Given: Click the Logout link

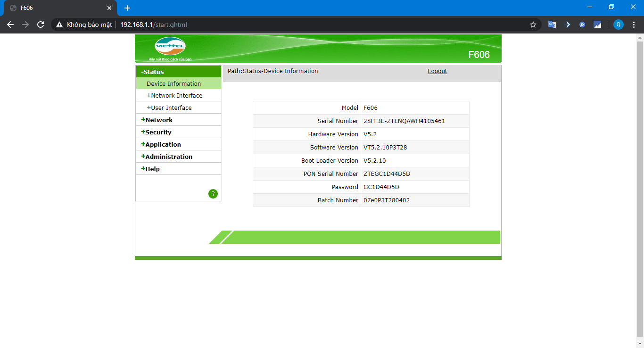Looking at the screenshot, I should [438, 71].
